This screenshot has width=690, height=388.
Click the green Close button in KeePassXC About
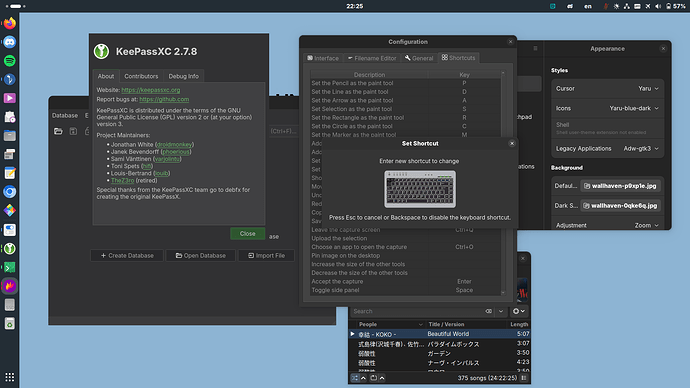click(247, 234)
